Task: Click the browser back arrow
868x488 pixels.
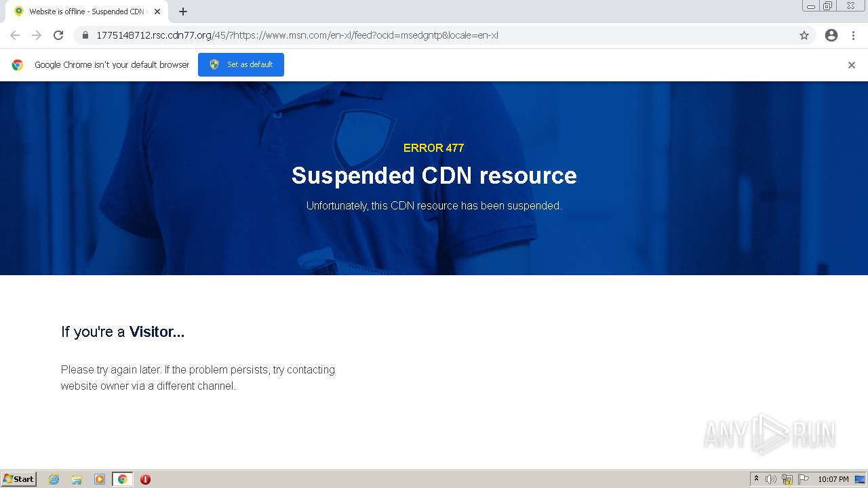Action: click(x=15, y=35)
